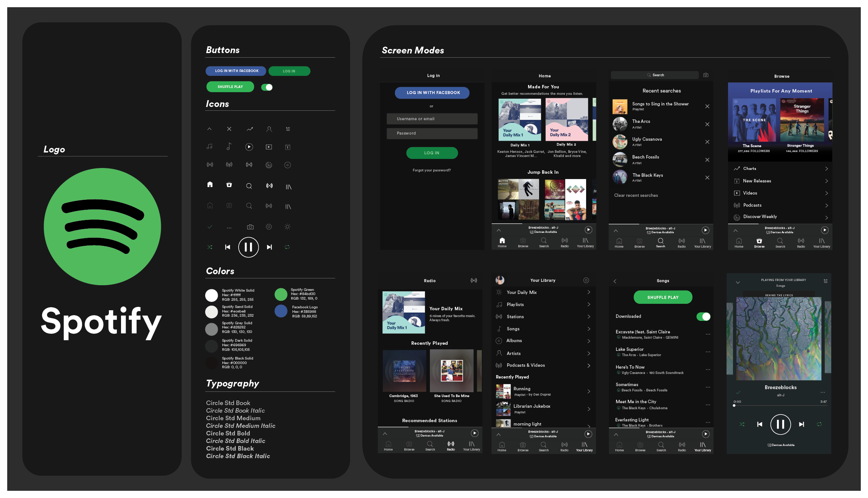
Task: Click Log In With Facebook on the Log in screen
Action: tap(432, 93)
